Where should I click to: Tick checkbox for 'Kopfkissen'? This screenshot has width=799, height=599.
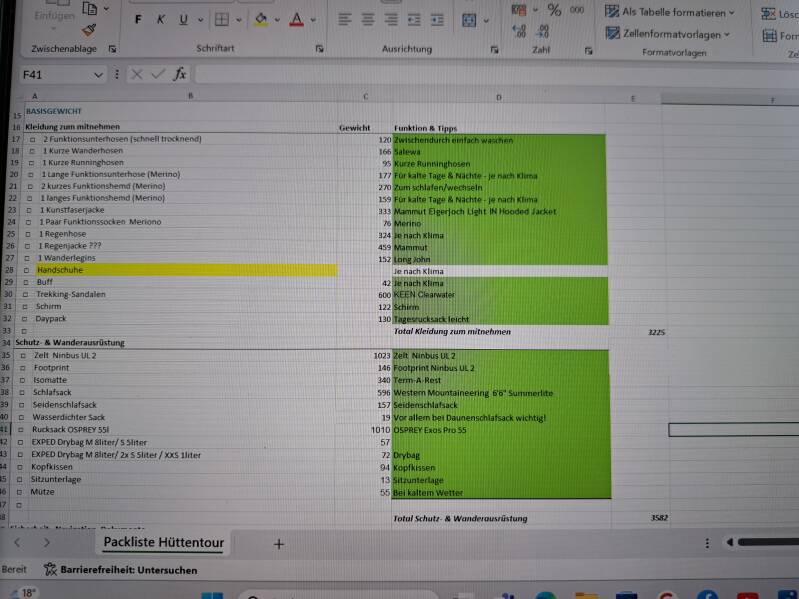[x=20, y=467]
